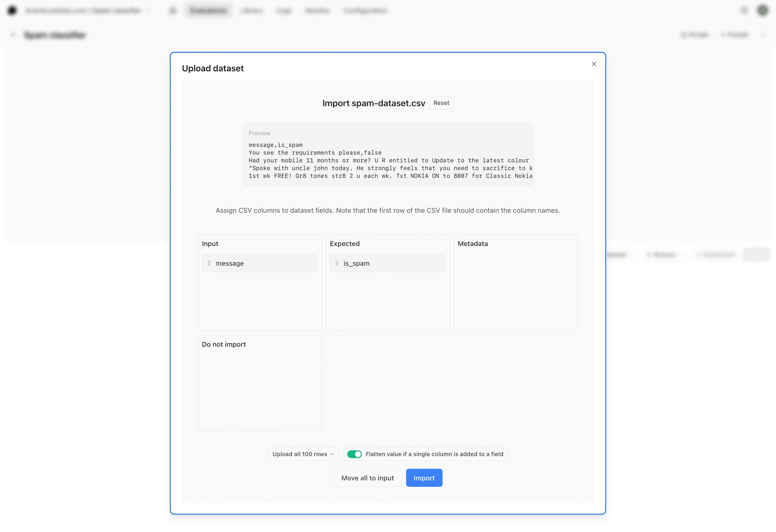The image size is (776, 532).
Task: Click the theme toggle icon near the avatar
Action: click(x=744, y=10)
